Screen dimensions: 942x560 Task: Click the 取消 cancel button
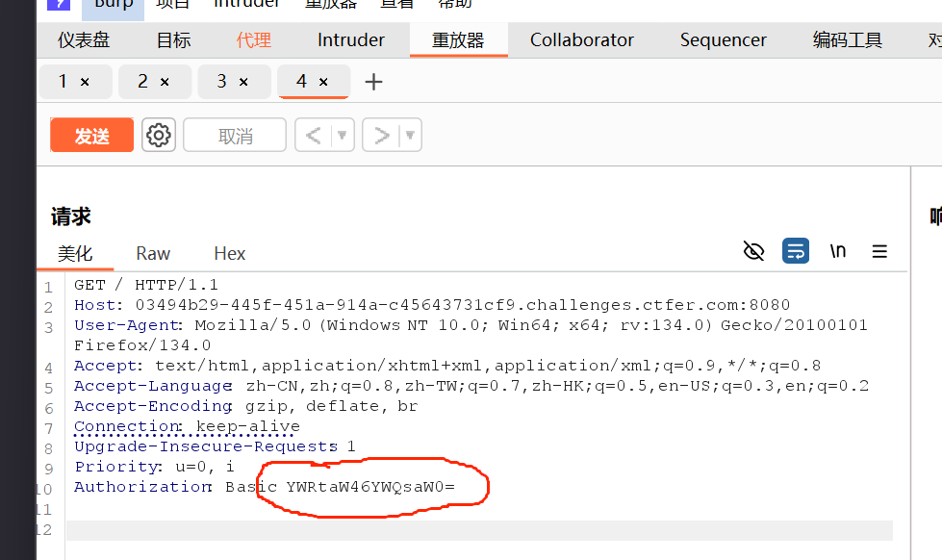[235, 136]
